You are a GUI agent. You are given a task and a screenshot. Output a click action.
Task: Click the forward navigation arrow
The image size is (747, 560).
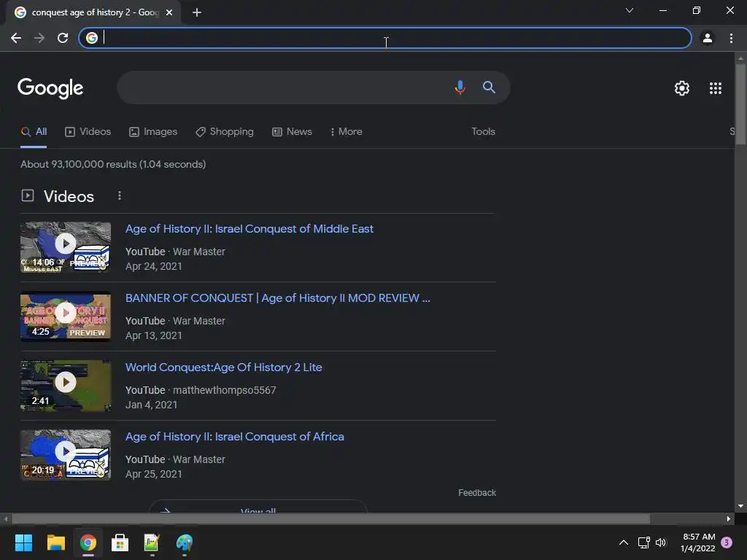39,38
